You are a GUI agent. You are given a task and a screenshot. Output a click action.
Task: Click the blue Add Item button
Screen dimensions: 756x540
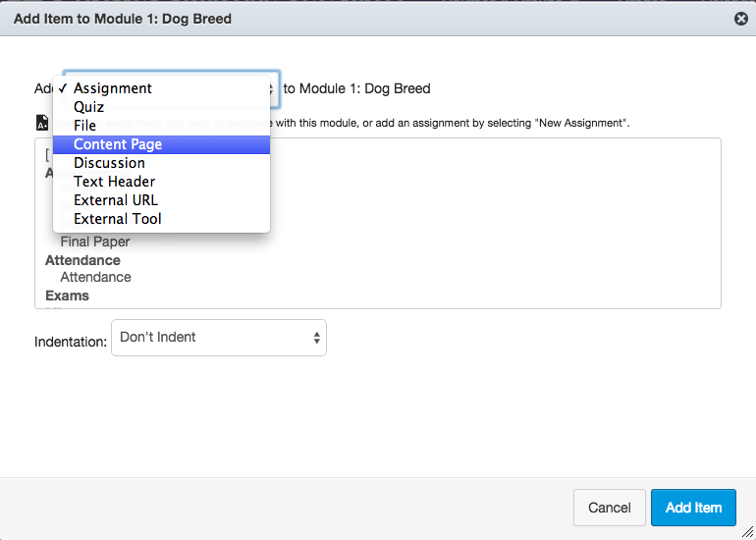point(693,508)
